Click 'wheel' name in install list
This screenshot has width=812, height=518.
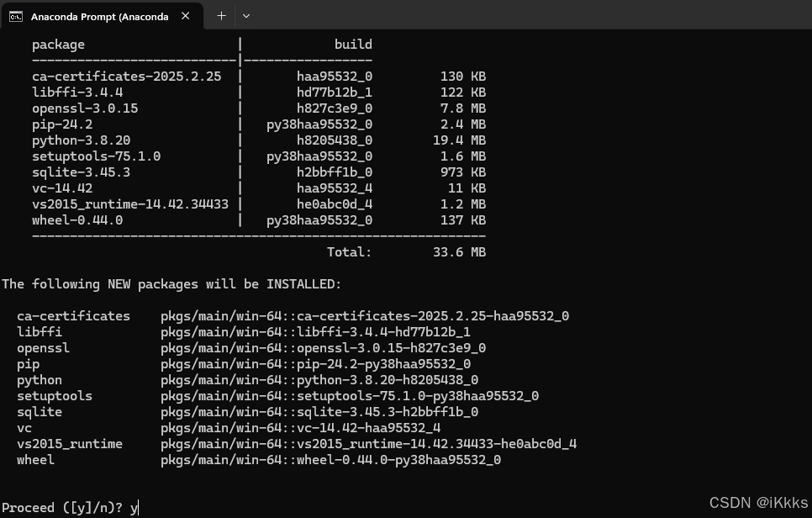[36, 460]
